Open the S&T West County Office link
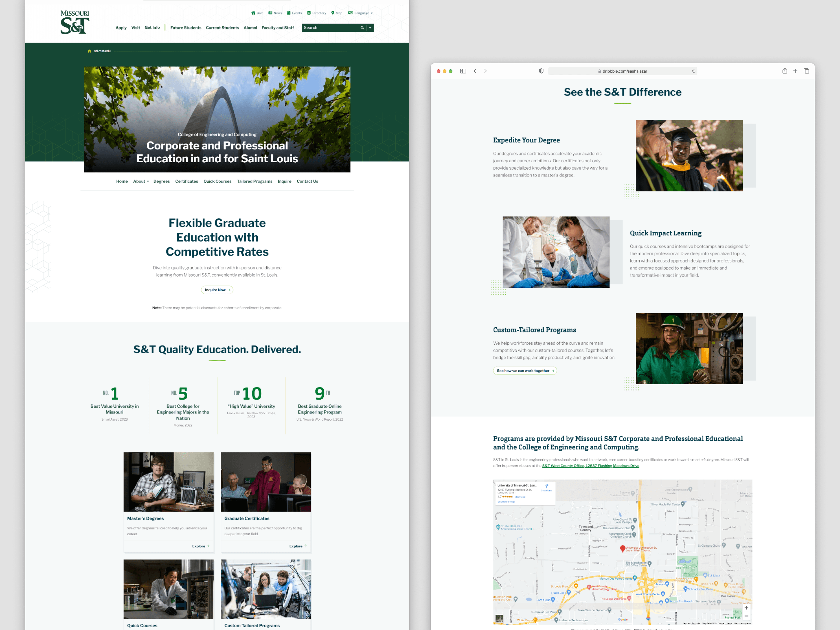The image size is (840, 630). (590, 466)
